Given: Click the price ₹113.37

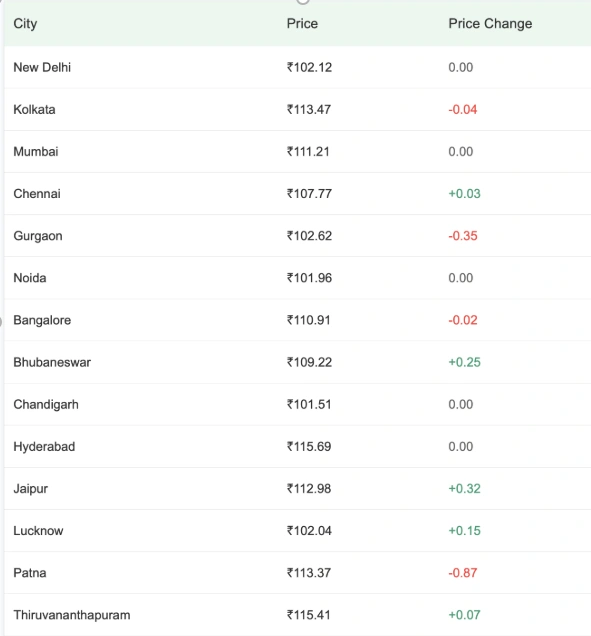Looking at the screenshot, I should point(309,573).
